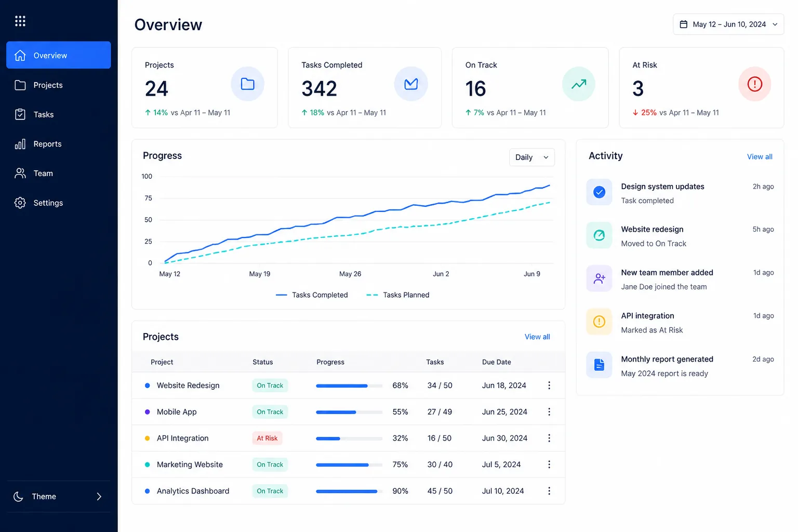798x532 pixels.
Task: Click the Settings gear icon in sidebar
Action: [20, 203]
